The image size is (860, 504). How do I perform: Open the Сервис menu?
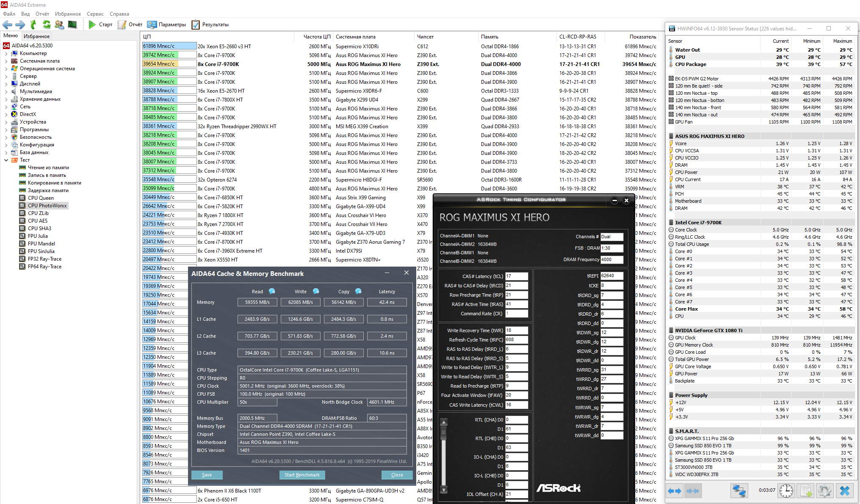pyautogui.click(x=95, y=14)
